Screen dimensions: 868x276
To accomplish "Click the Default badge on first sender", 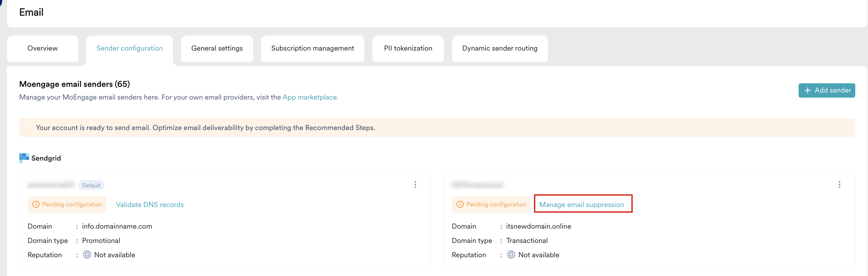I will point(91,185).
